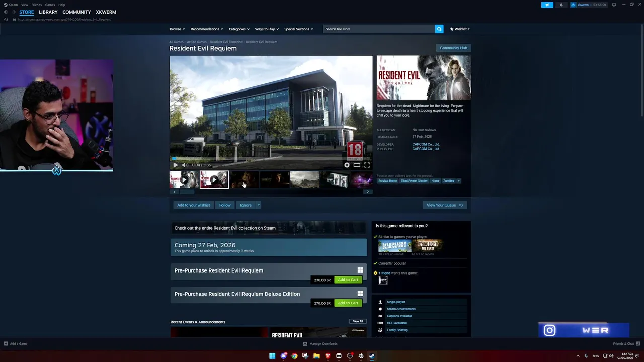
Task: Open File Explorer from the taskbar
Action: tap(316, 356)
